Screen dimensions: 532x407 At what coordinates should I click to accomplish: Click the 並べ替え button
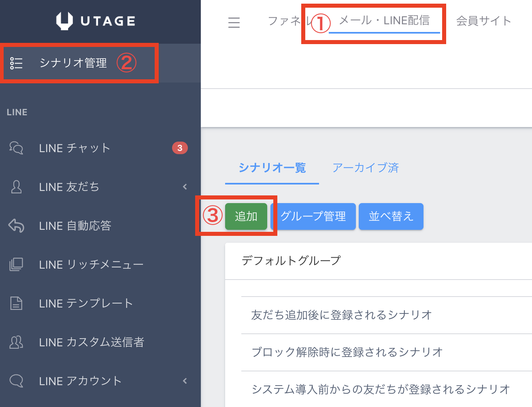[x=391, y=216]
